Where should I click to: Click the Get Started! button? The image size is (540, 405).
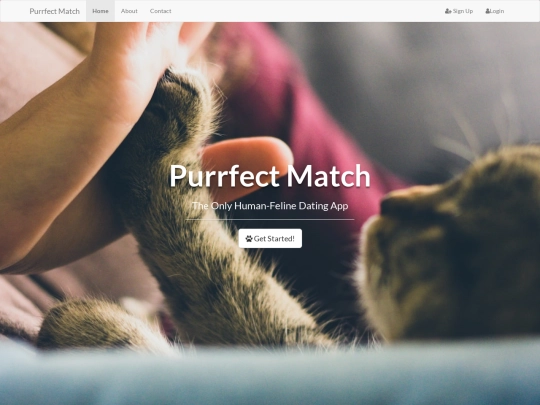click(270, 238)
